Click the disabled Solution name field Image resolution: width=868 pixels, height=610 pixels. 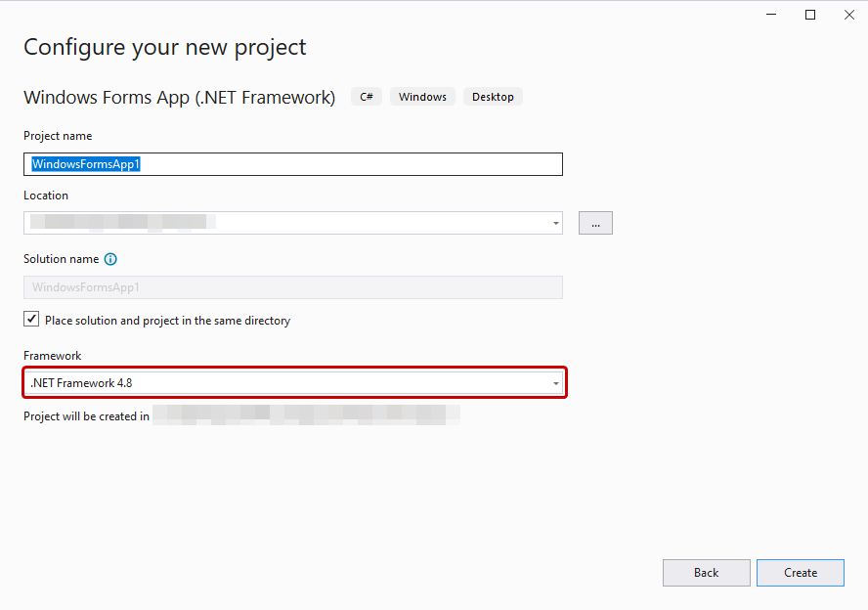point(293,286)
